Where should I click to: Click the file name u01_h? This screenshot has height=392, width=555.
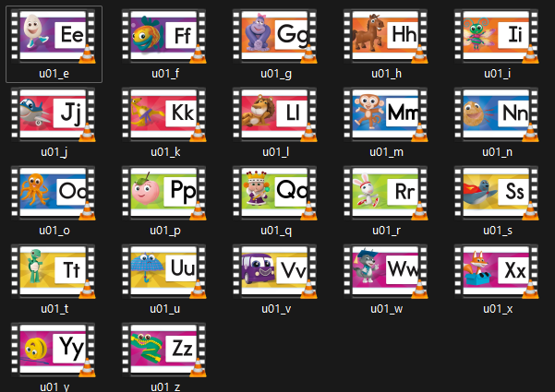(x=387, y=74)
